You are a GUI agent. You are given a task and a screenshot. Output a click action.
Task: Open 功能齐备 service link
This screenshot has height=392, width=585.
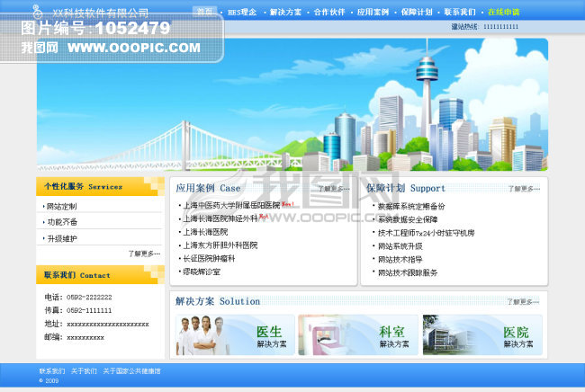point(62,222)
